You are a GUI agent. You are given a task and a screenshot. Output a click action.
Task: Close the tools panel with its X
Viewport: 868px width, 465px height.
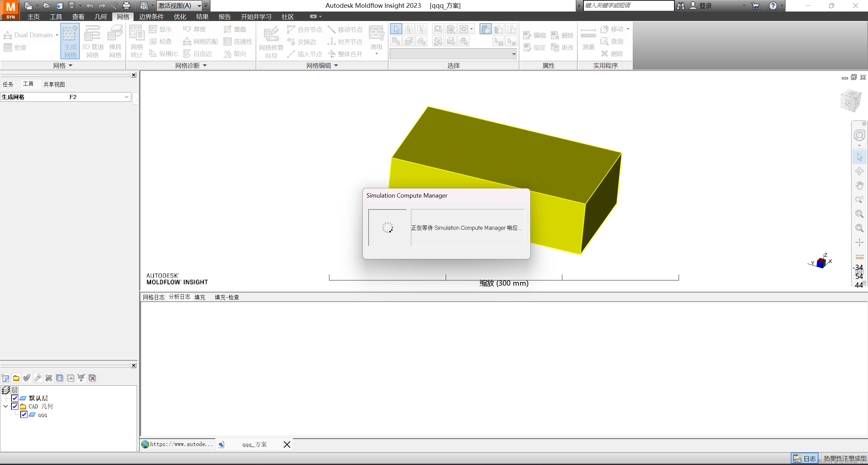pos(134,75)
